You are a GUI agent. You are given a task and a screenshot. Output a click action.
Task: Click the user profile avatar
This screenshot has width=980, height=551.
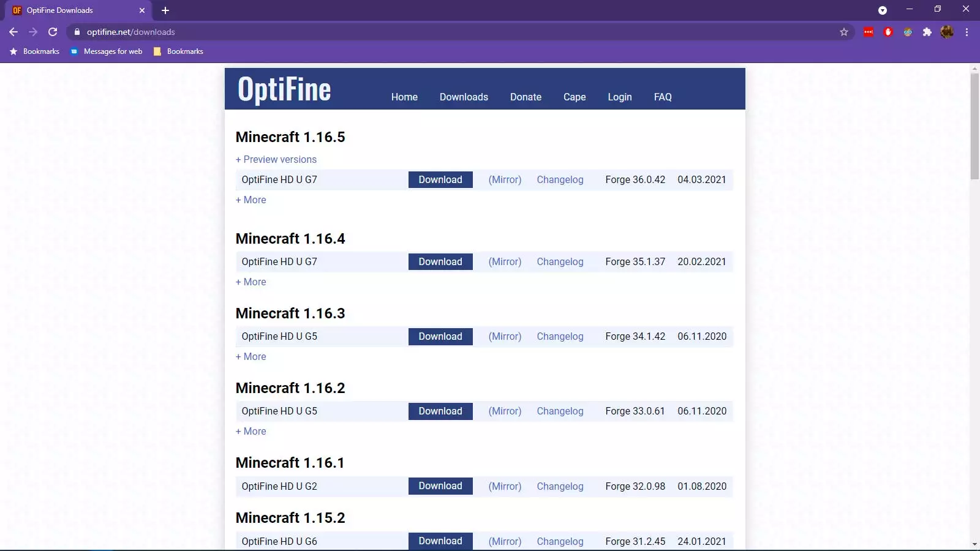point(947,32)
